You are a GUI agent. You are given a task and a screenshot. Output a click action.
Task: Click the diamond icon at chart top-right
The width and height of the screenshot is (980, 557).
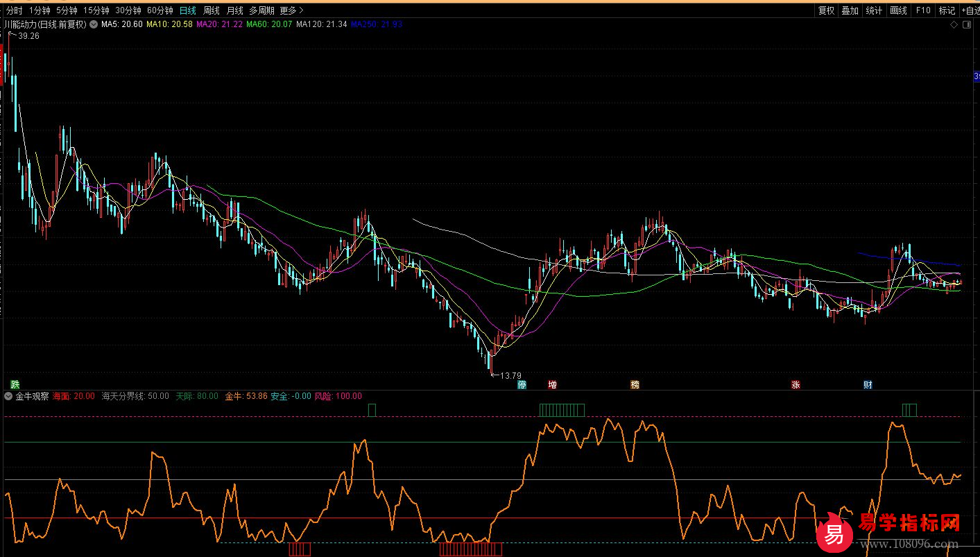click(954, 24)
